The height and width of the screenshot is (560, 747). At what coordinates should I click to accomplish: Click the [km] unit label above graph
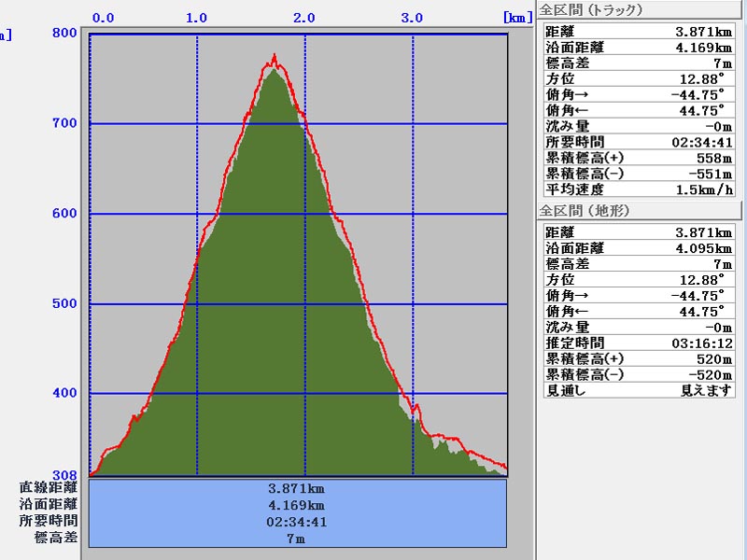click(517, 17)
